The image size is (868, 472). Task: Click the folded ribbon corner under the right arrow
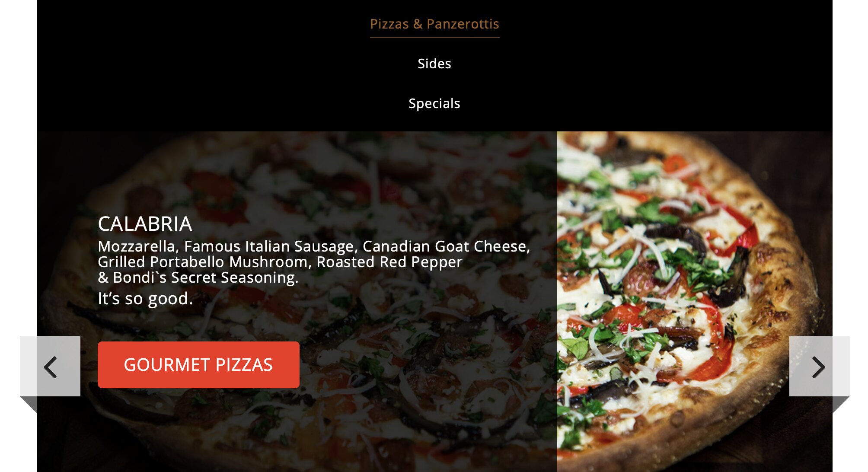841,405
